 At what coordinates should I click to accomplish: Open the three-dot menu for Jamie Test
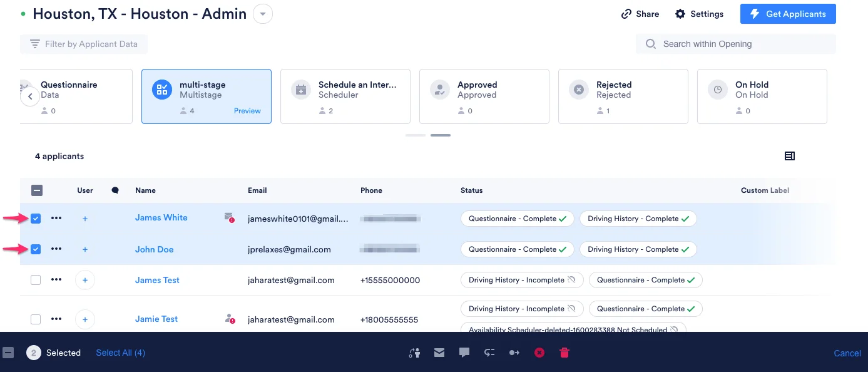click(x=56, y=319)
